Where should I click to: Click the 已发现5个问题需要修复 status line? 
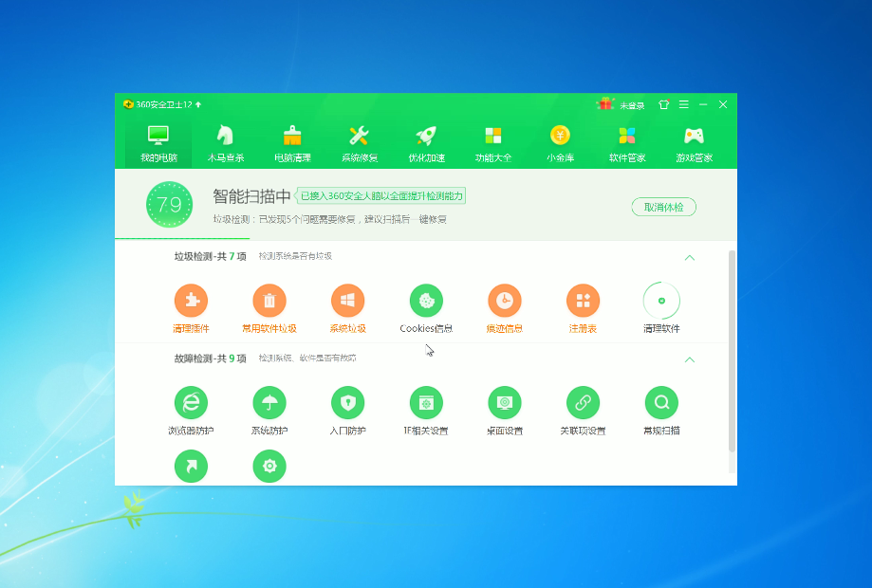click(330, 219)
